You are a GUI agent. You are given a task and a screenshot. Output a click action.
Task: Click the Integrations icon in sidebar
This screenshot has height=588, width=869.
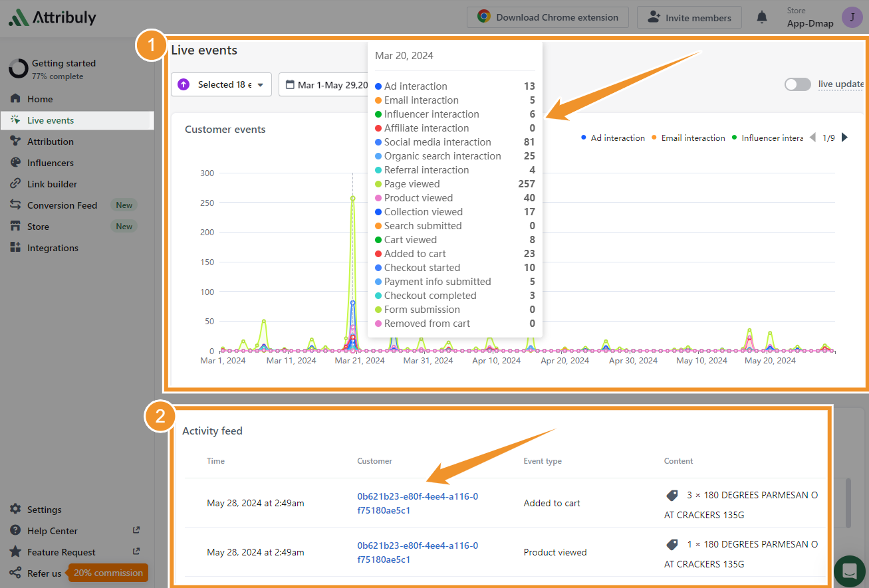click(x=15, y=248)
